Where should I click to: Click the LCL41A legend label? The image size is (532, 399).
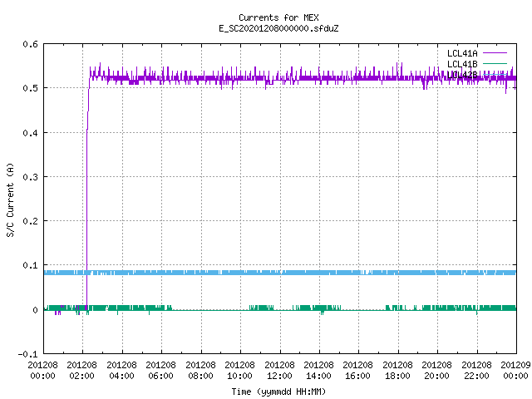462,53
